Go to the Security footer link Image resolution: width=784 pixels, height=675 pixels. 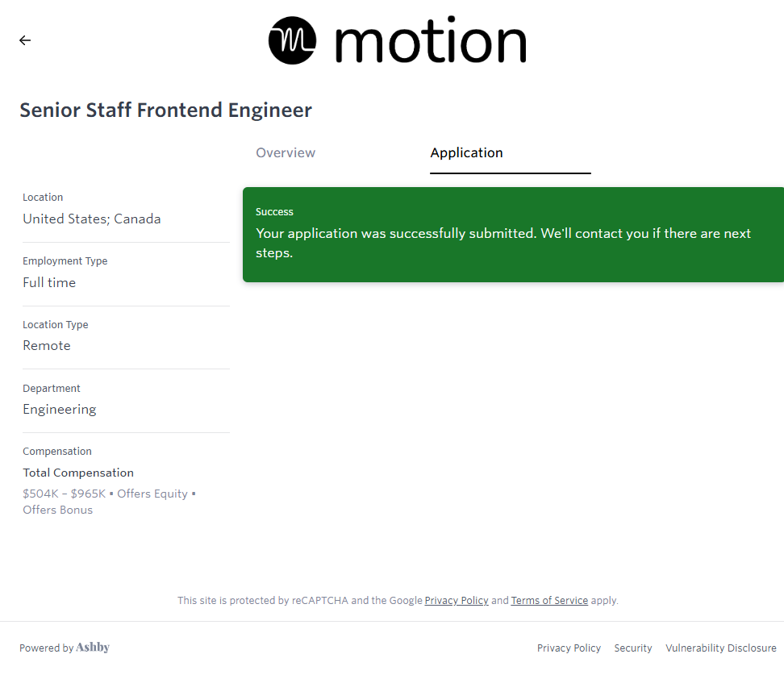point(633,648)
